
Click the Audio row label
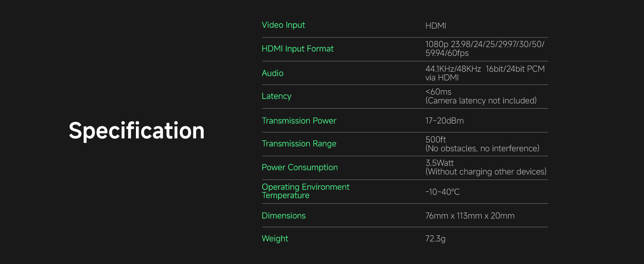pos(272,73)
